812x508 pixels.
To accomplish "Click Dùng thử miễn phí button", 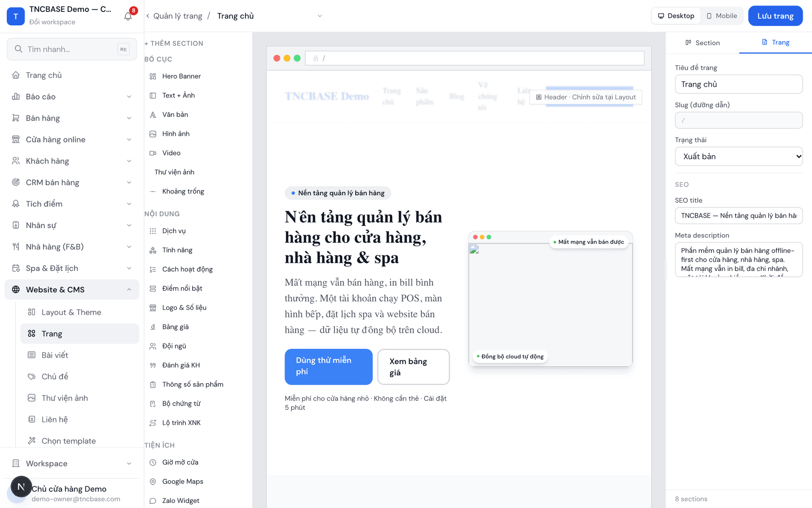I will pos(329,367).
